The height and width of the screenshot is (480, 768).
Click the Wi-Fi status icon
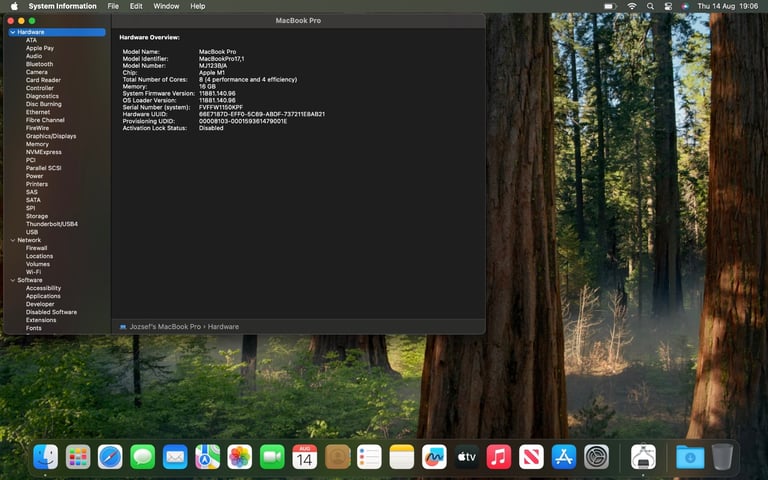coord(632,6)
